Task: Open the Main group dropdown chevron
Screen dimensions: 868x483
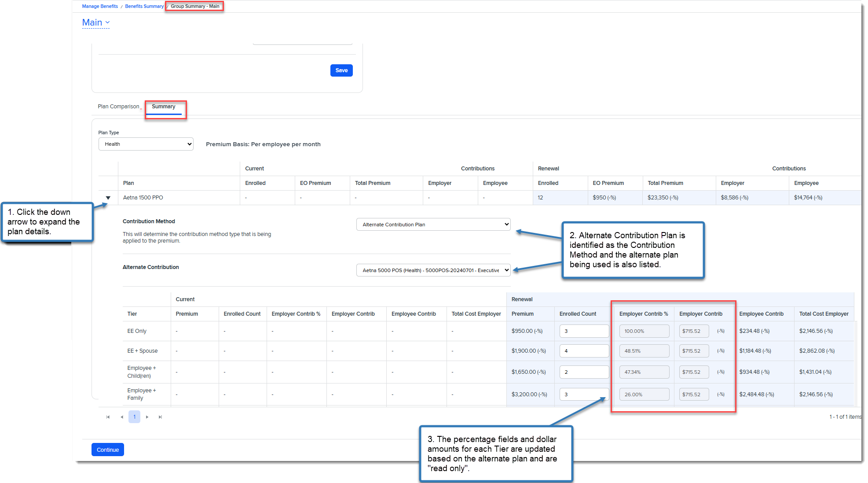Action: 107,22
